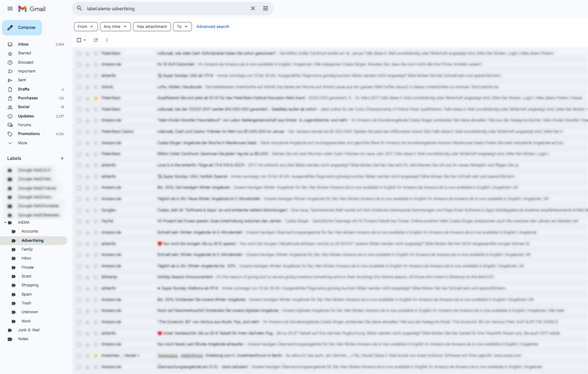Star the first email in list
This screenshot has width=588, height=374.
87,53
